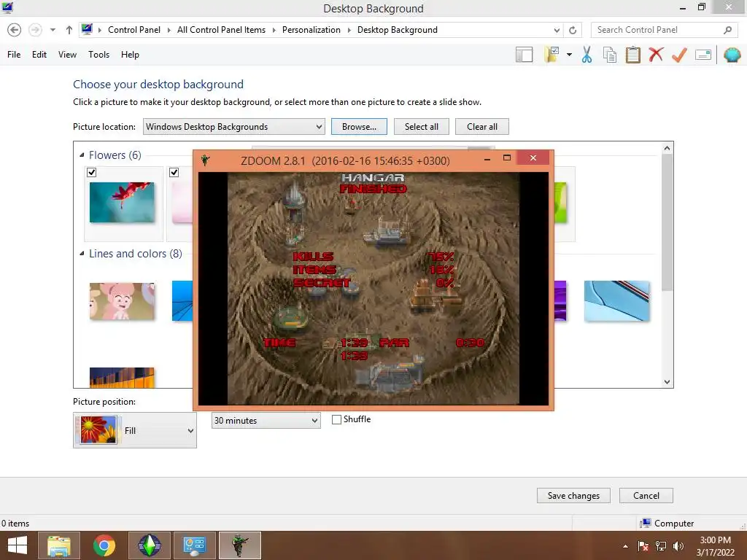
Task: Open File Explorer from the taskbar
Action: pos(59,545)
